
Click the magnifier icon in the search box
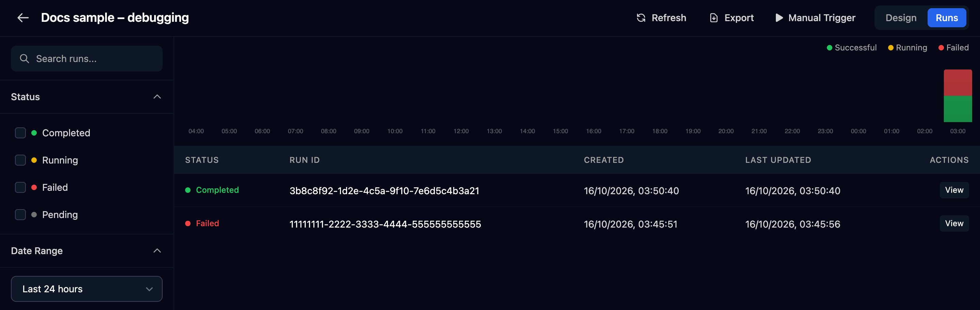[24, 59]
